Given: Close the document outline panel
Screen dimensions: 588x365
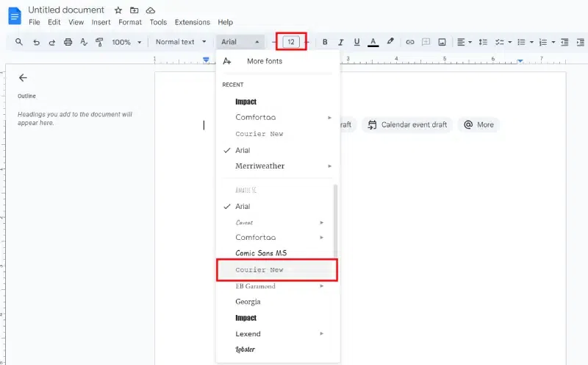Looking at the screenshot, I should [x=23, y=78].
